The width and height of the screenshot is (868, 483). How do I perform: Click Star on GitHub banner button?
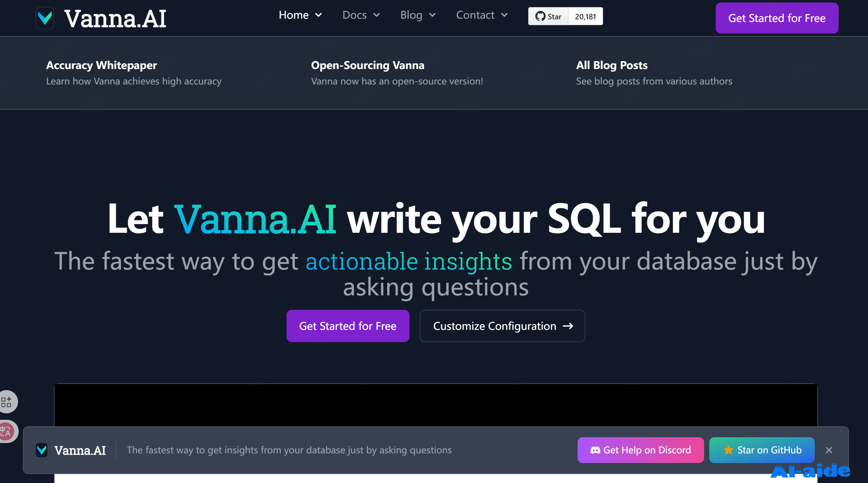(x=762, y=450)
